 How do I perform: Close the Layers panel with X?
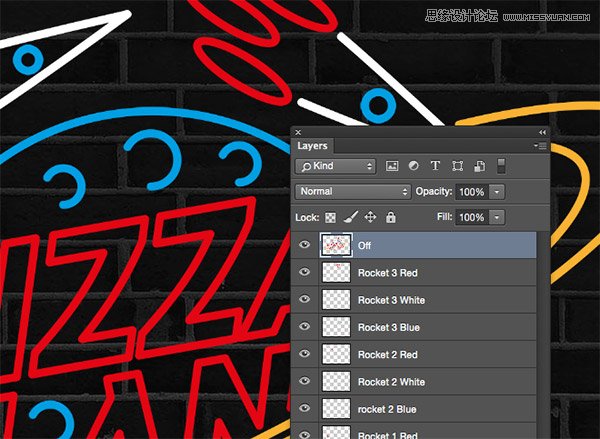(x=298, y=132)
